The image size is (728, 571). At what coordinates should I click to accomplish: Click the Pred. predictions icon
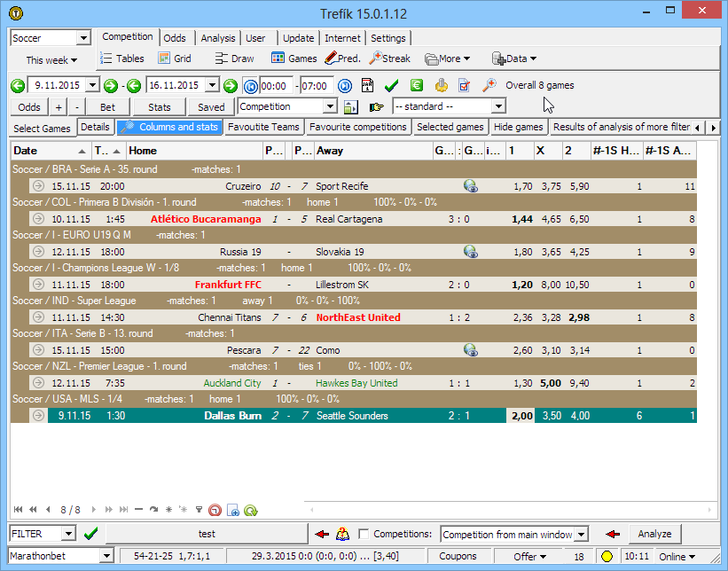point(342,59)
